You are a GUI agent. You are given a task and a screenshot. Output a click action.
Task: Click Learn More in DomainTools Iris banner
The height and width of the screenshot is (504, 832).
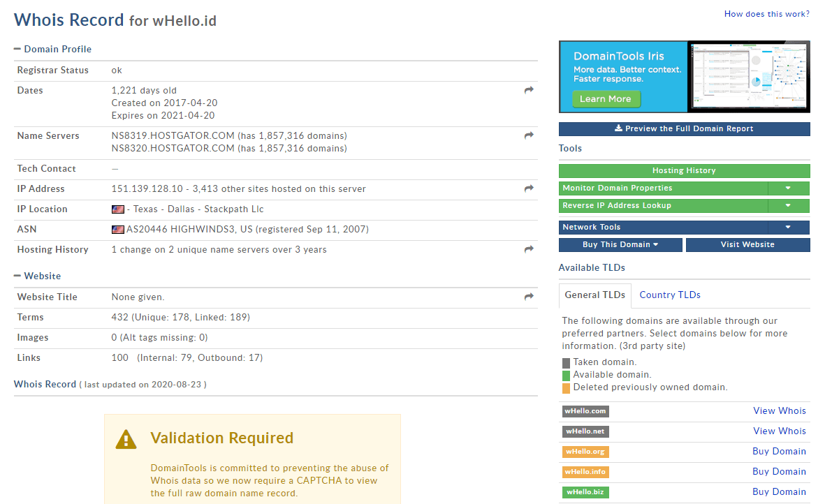(606, 99)
